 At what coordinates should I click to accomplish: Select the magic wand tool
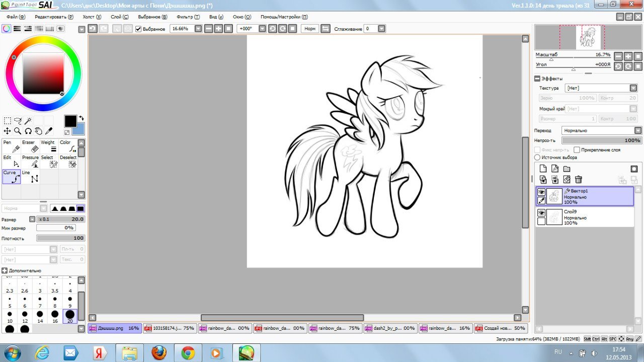28,121
